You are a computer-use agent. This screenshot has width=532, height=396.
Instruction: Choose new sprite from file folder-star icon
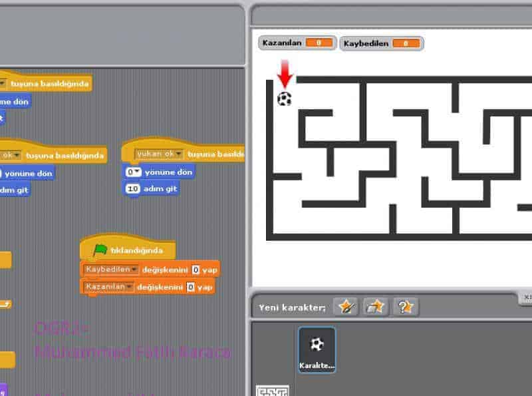[376, 306]
